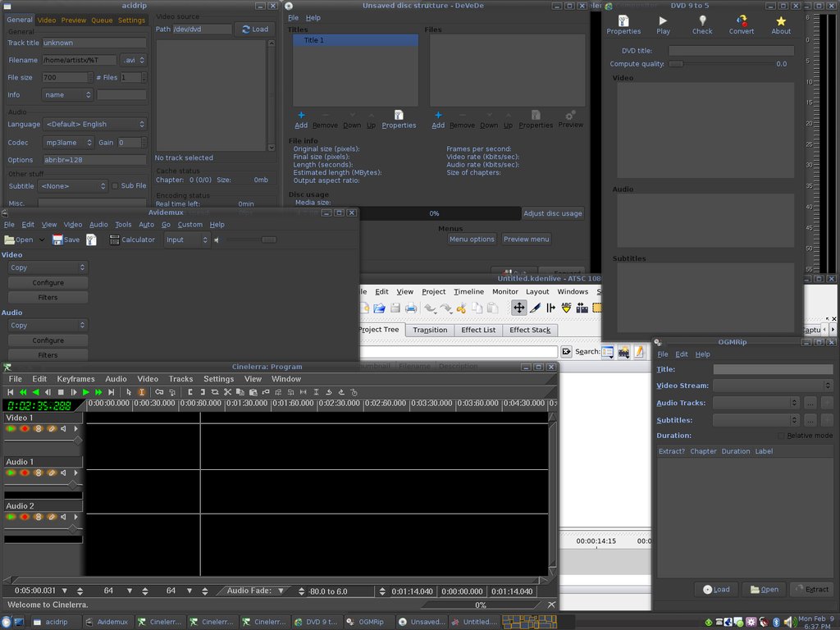This screenshot has height=630, width=840.
Task: Switch to the Queue tab in acidrip
Action: (102, 20)
